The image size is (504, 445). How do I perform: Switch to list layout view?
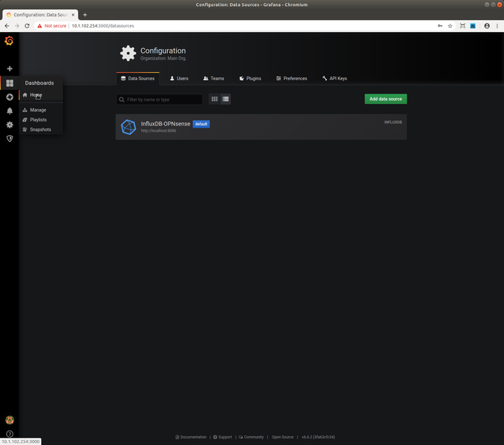(x=226, y=99)
